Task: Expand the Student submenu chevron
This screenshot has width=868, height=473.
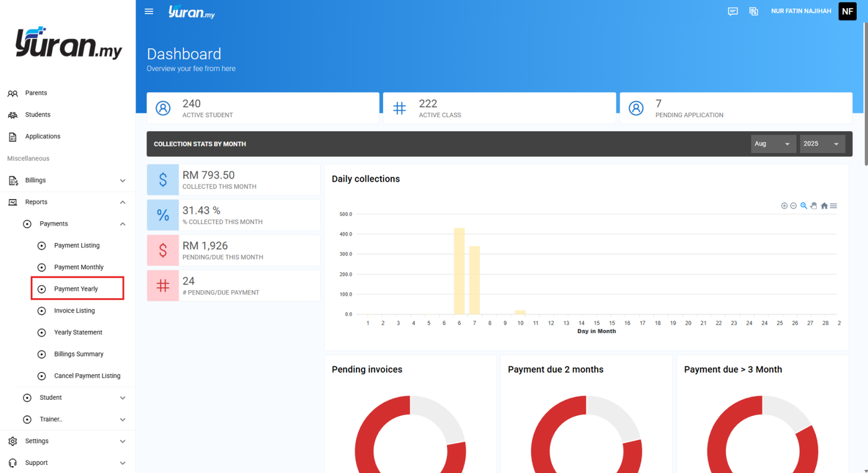Action: tap(123, 398)
